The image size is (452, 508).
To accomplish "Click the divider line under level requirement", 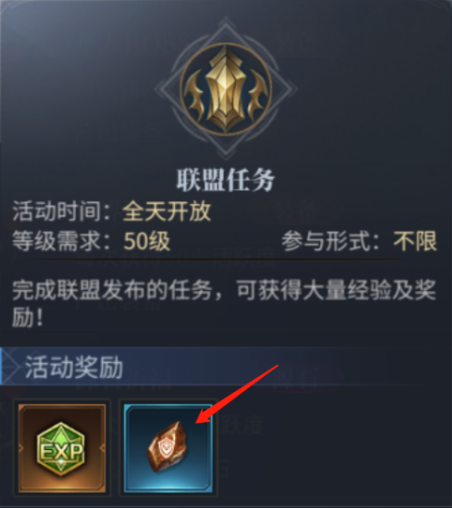I will tap(213, 259).
